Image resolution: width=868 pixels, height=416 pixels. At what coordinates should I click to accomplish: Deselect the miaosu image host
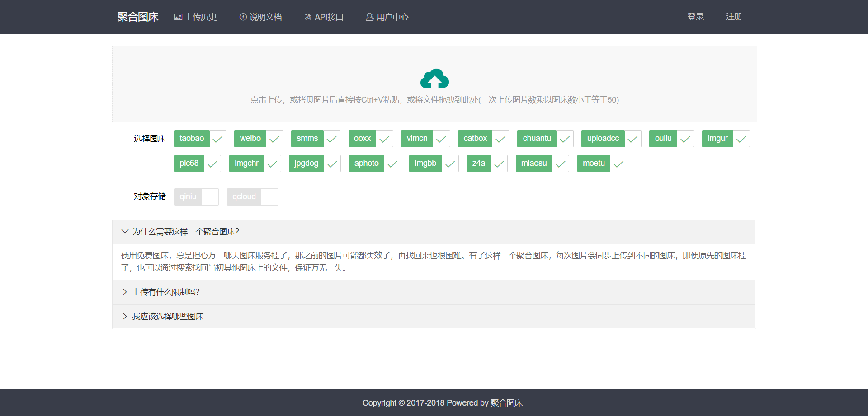coord(542,164)
